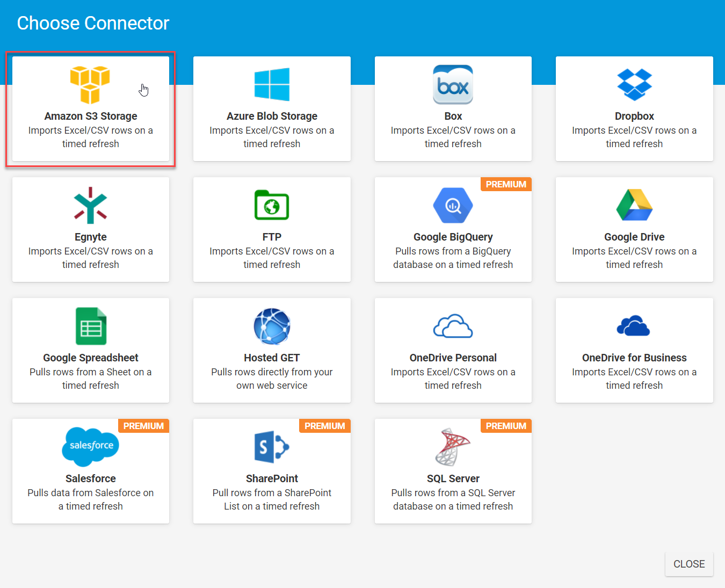Click 'Pulls rows from a Sheet' description
This screenshot has width=725, height=588.
[91, 379]
